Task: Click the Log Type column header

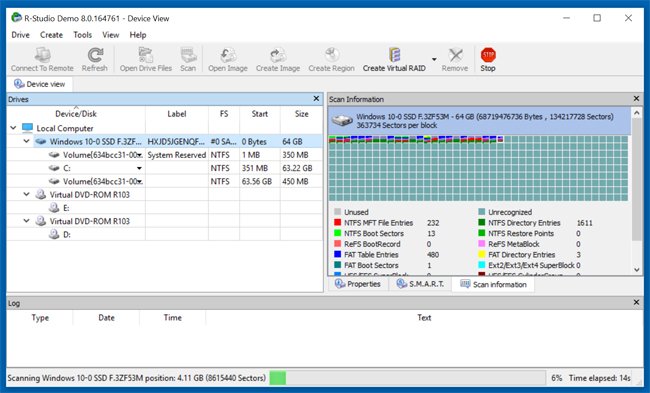Action: coord(40,318)
